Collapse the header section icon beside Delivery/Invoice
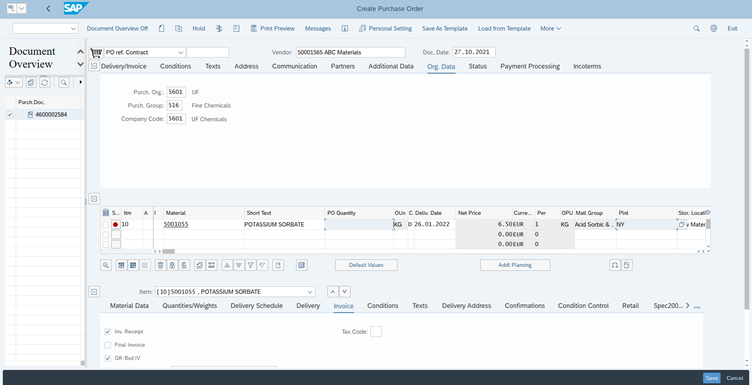This screenshot has height=385, width=752. pos(94,66)
